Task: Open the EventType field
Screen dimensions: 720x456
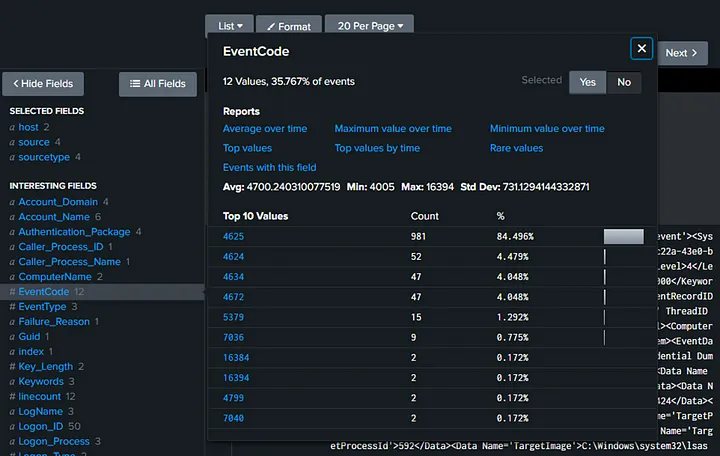Action: (42, 307)
